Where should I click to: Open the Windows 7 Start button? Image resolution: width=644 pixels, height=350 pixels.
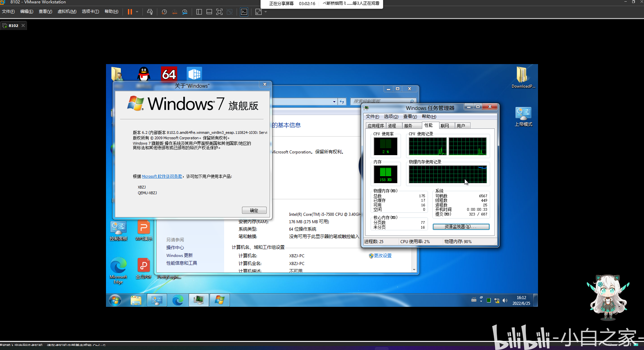115,300
